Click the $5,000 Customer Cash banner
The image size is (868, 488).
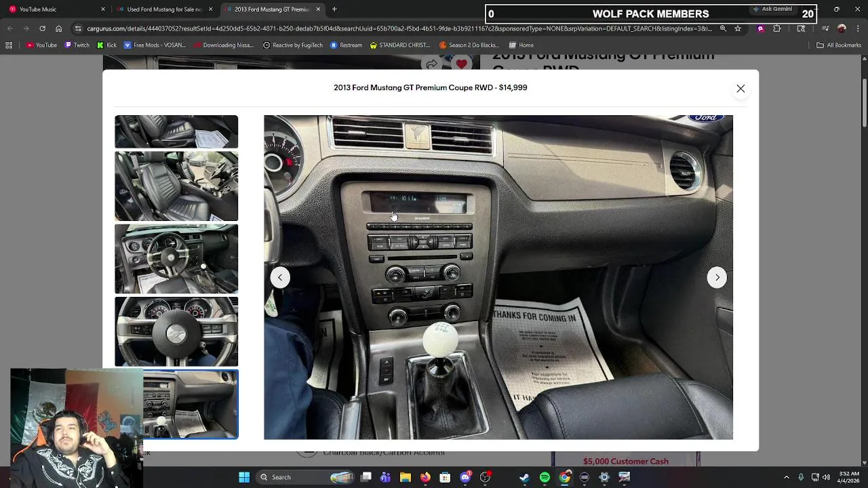[x=625, y=461]
